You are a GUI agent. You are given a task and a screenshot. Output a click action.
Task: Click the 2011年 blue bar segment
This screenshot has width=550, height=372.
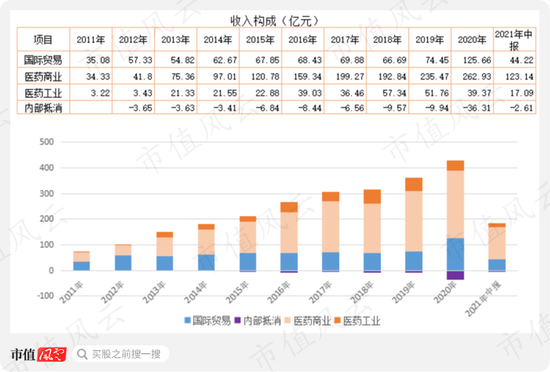click(81, 266)
